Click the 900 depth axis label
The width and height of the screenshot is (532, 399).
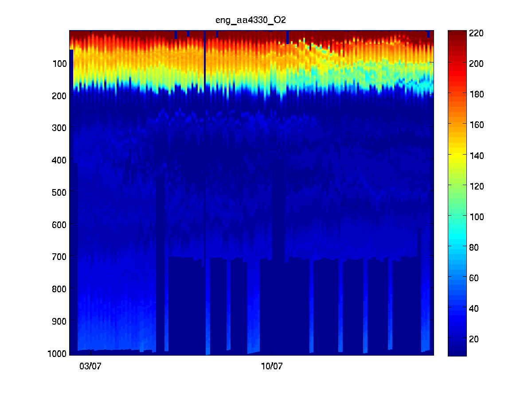click(60, 321)
